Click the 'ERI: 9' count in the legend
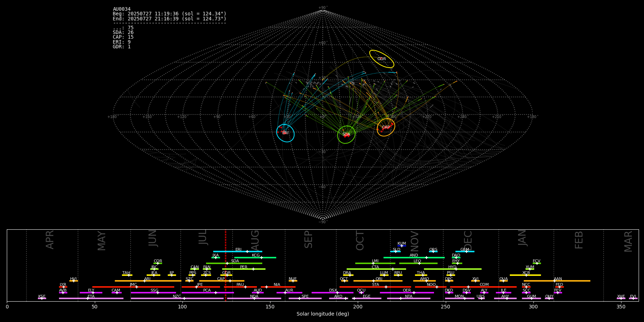 coord(122,42)
